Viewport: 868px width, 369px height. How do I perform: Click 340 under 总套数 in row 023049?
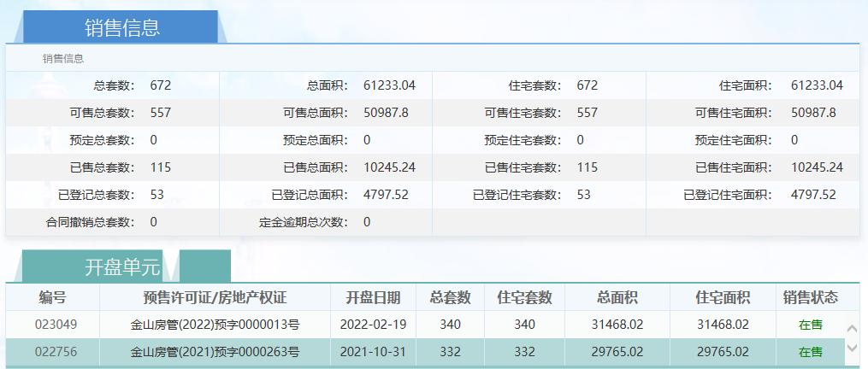tap(450, 325)
